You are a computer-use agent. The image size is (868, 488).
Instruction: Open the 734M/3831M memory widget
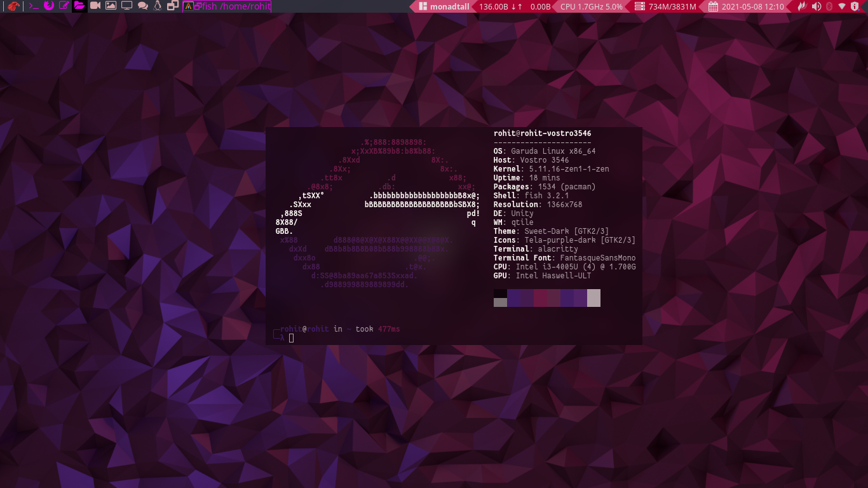667,6
